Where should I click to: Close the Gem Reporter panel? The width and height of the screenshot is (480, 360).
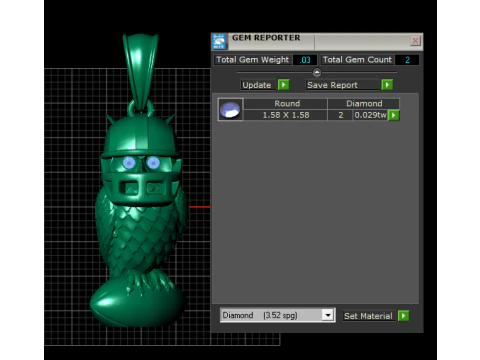point(415,41)
